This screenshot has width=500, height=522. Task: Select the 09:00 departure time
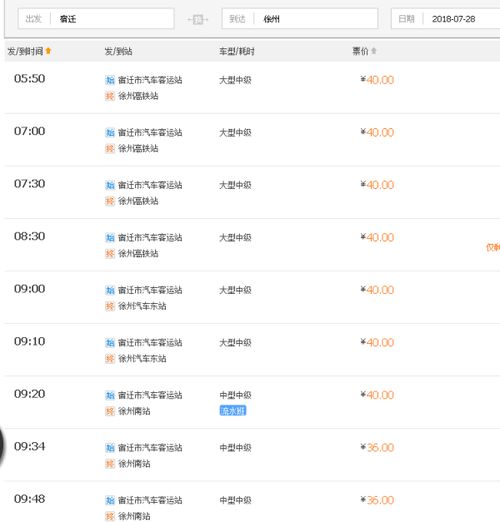pos(30,289)
